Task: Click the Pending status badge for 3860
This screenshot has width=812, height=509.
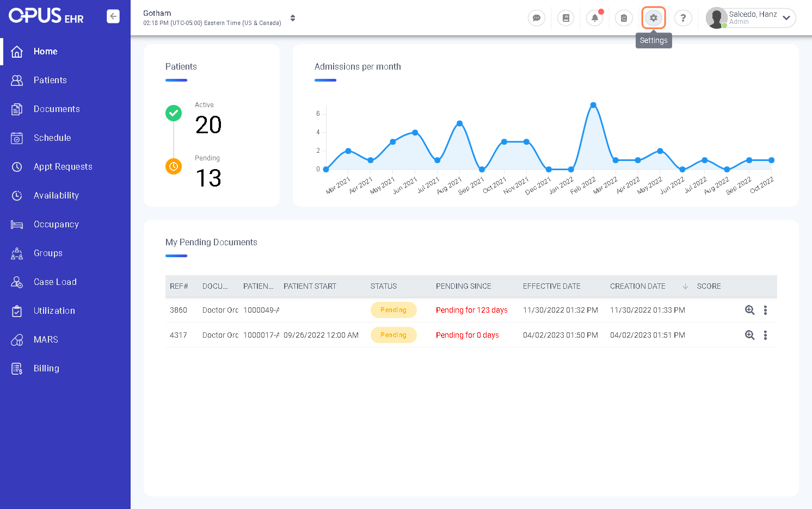Action: coord(393,310)
